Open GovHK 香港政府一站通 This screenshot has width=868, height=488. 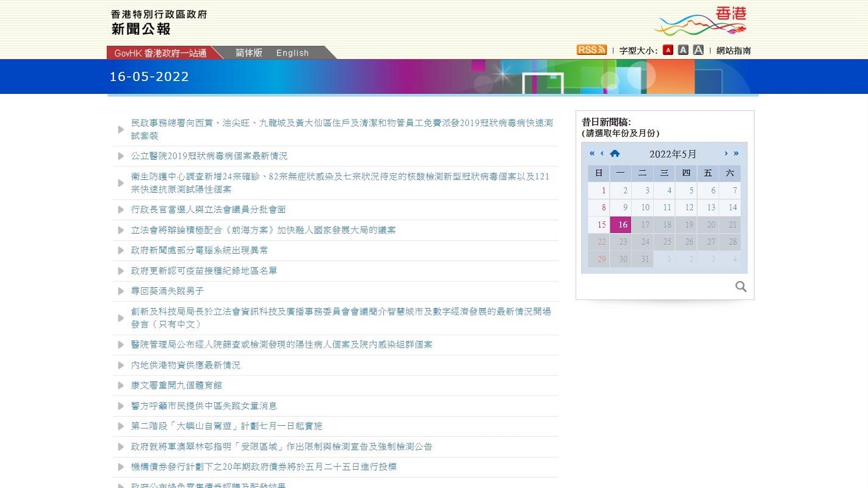click(160, 52)
